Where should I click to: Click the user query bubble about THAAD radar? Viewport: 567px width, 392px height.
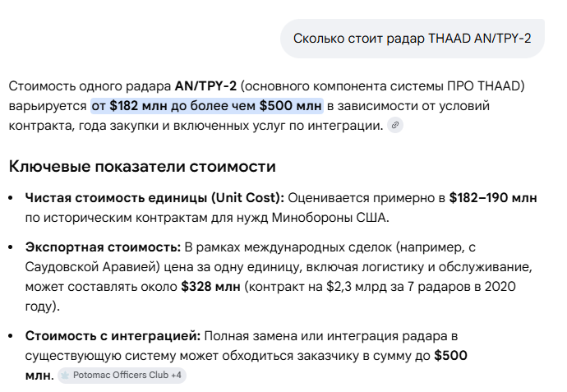[x=412, y=39]
